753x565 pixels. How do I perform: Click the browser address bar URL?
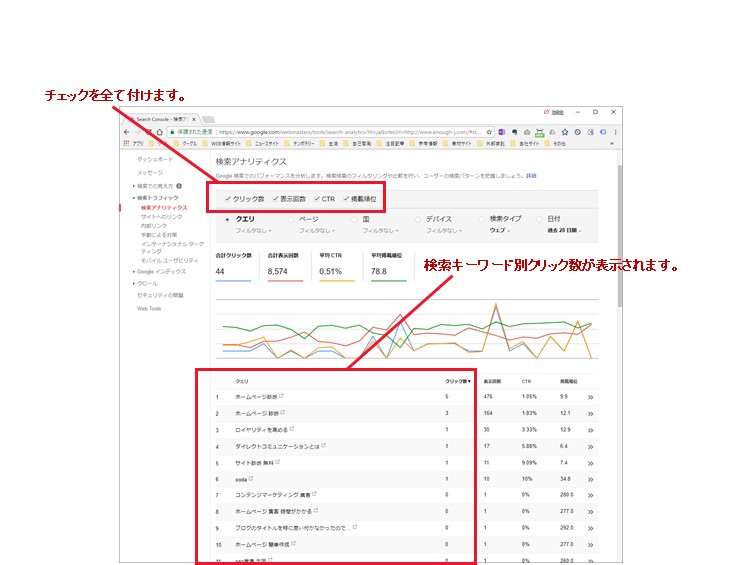point(350,132)
